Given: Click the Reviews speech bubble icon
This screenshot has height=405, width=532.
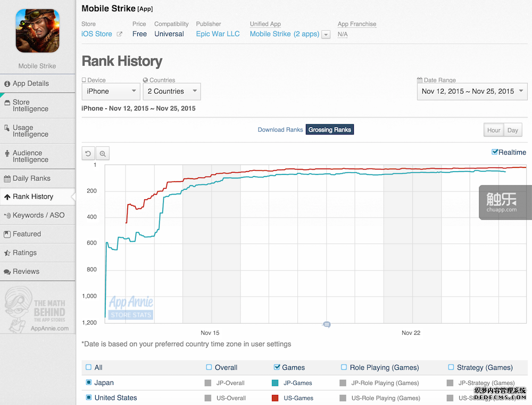Looking at the screenshot, I should click(x=7, y=272).
